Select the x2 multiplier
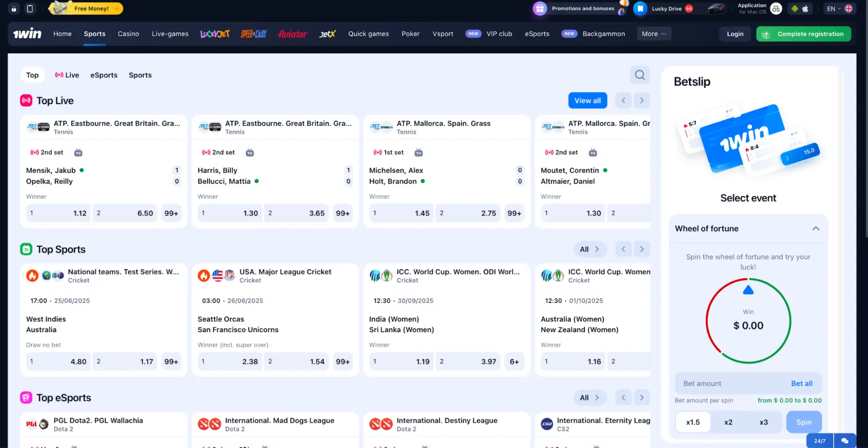The height and width of the screenshot is (448, 868). (728, 422)
